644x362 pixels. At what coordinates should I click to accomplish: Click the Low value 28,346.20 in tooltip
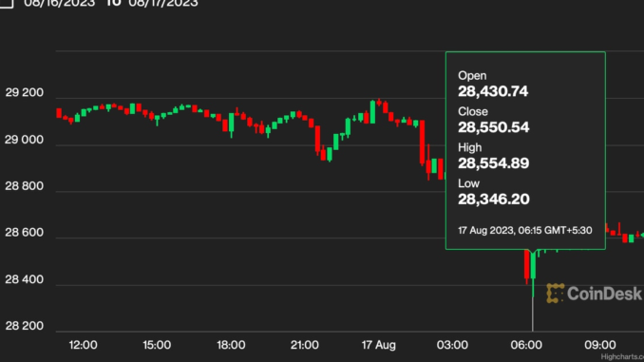[494, 200]
